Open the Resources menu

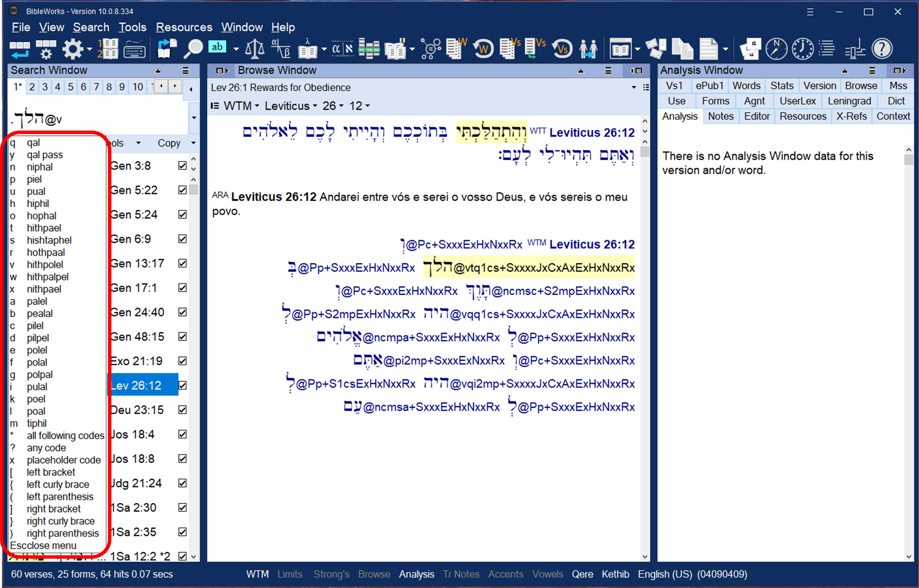pos(184,27)
